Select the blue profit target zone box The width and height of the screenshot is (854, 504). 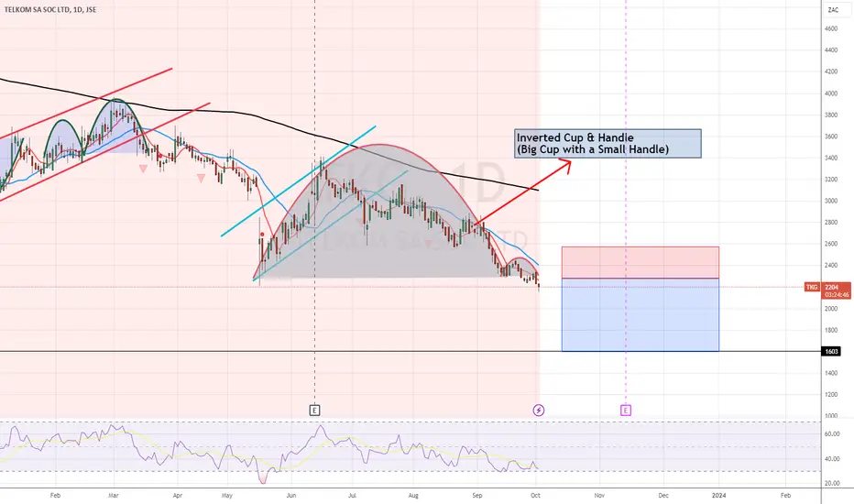[640, 315]
